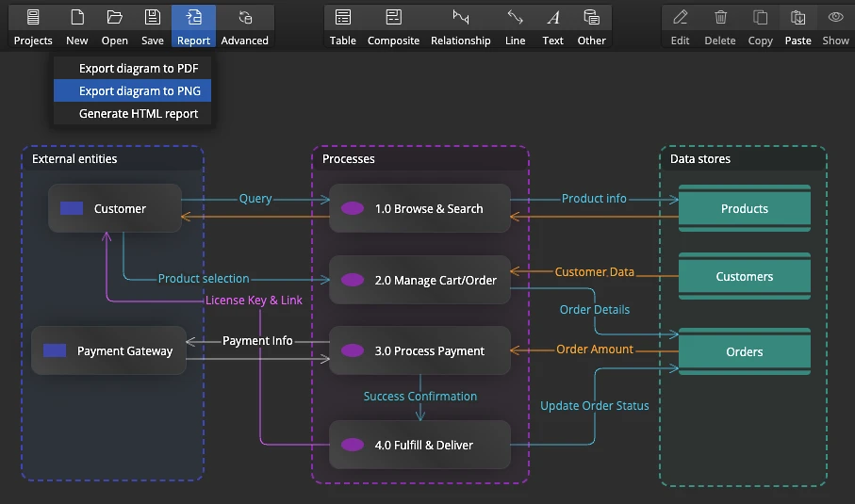Select the Composite tool

click(393, 26)
